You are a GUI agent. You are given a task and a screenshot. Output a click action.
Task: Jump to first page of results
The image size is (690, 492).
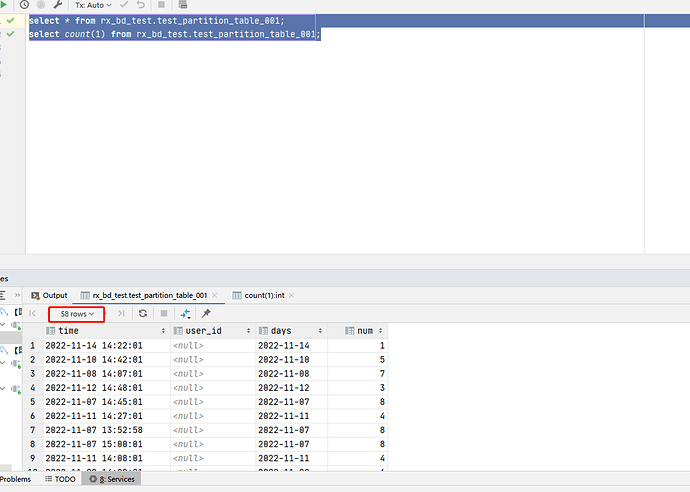pyautogui.click(x=33, y=314)
